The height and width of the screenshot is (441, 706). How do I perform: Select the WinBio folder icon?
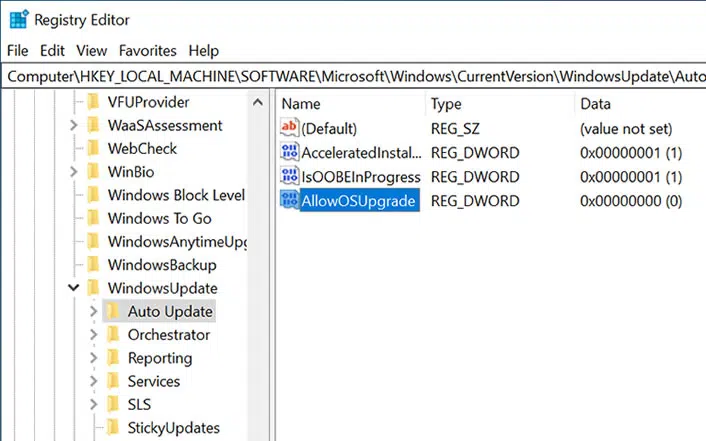(93, 172)
